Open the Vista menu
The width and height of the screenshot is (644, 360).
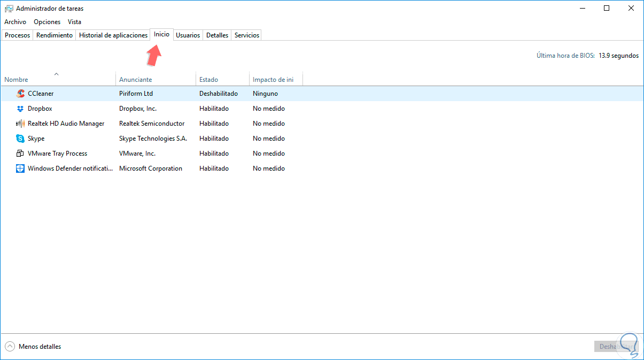pos(75,22)
